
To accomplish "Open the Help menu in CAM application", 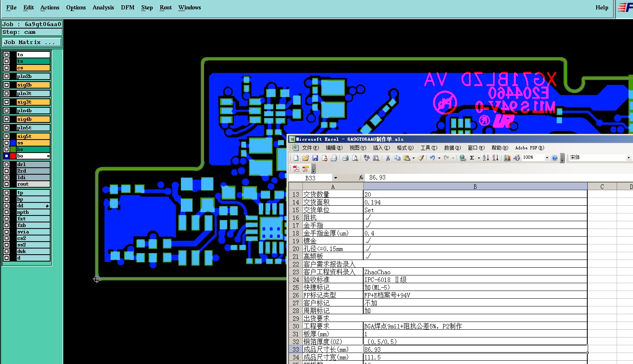I will pyautogui.click(x=602, y=7).
